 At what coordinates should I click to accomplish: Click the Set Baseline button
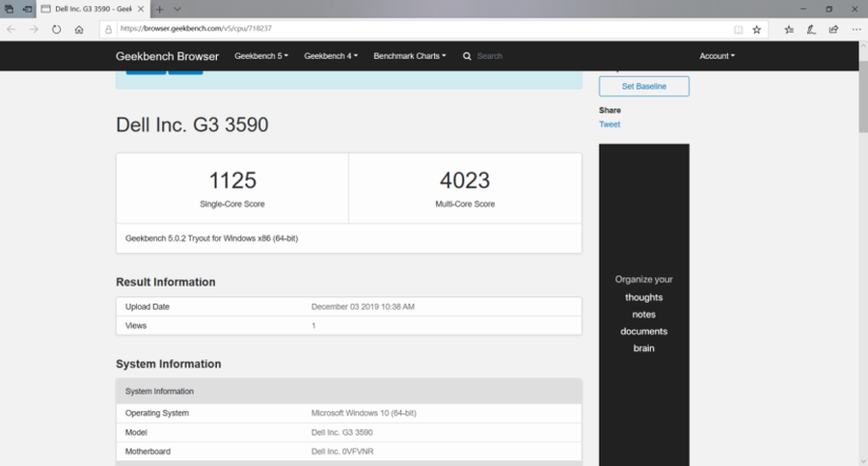[x=644, y=87]
